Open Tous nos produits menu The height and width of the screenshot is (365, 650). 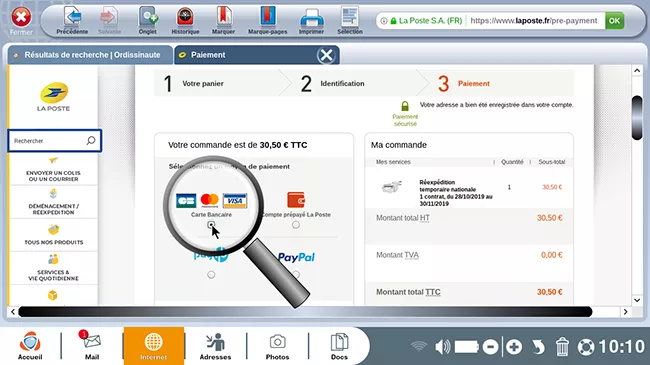53,235
